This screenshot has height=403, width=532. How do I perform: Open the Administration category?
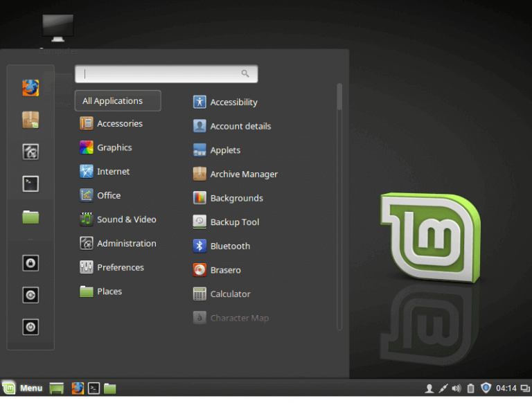point(118,244)
